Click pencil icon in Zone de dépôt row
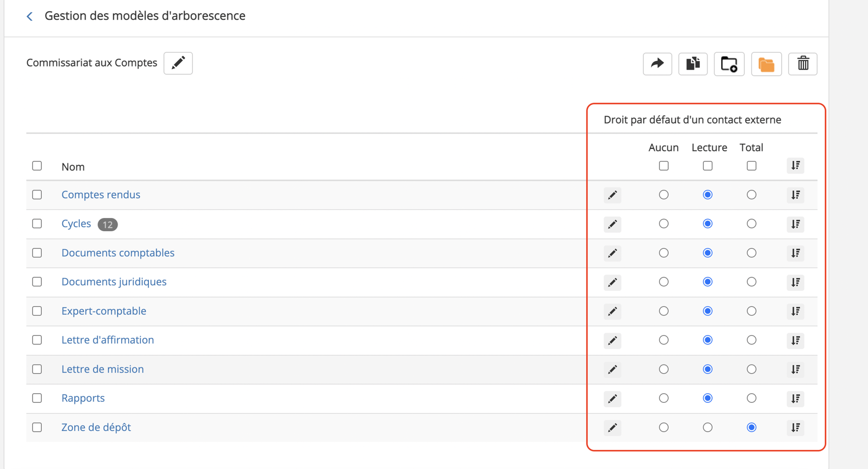This screenshot has height=469, width=868. (x=612, y=428)
